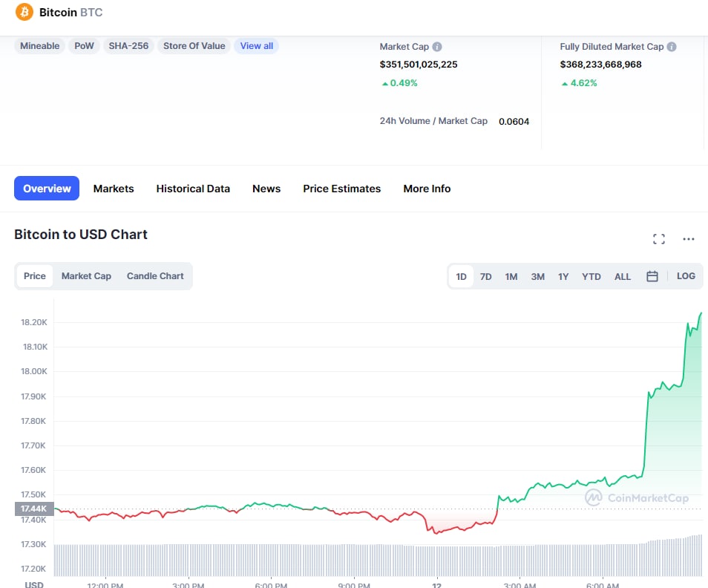Click the Bitcoin to USD Chart heading
The width and height of the screenshot is (708, 588).
81,235
